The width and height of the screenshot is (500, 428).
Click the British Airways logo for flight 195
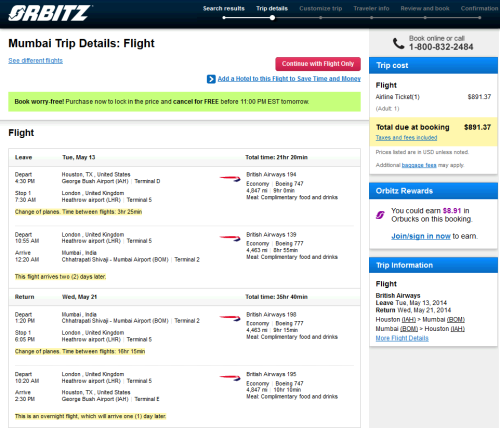click(x=230, y=378)
